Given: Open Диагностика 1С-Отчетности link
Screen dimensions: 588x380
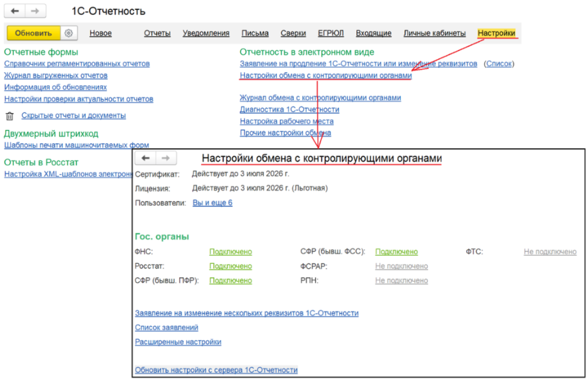Looking at the screenshot, I should tap(289, 109).
